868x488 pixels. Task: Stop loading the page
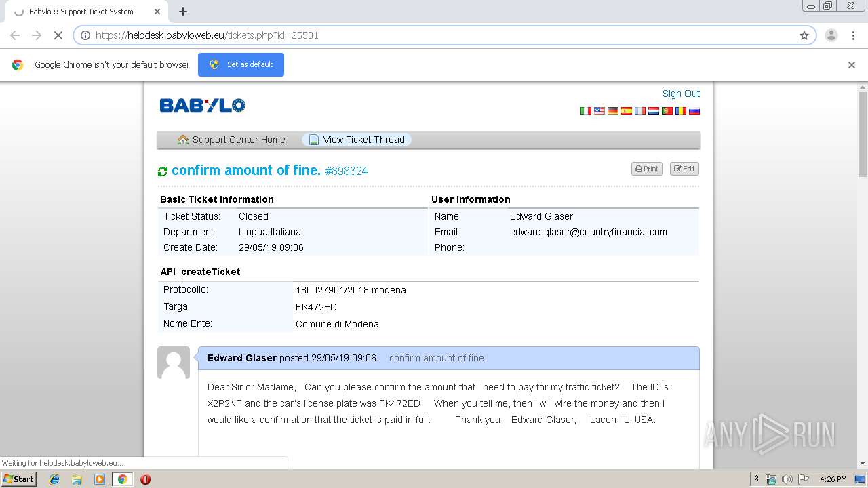click(58, 35)
